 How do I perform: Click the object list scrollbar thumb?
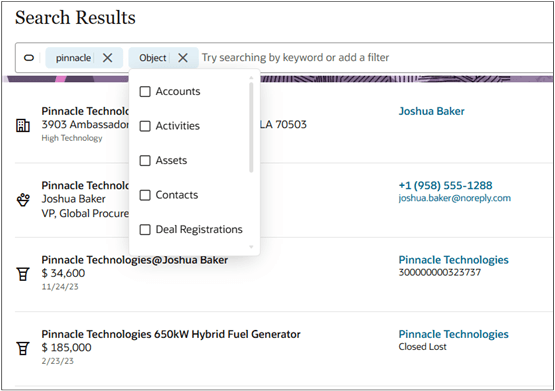click(x=251, y=127)
